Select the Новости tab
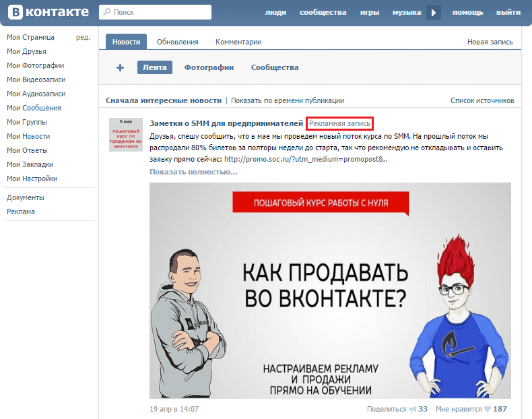Image resolution: width=532 pixels, height=419 pixels. coord(126,42)
